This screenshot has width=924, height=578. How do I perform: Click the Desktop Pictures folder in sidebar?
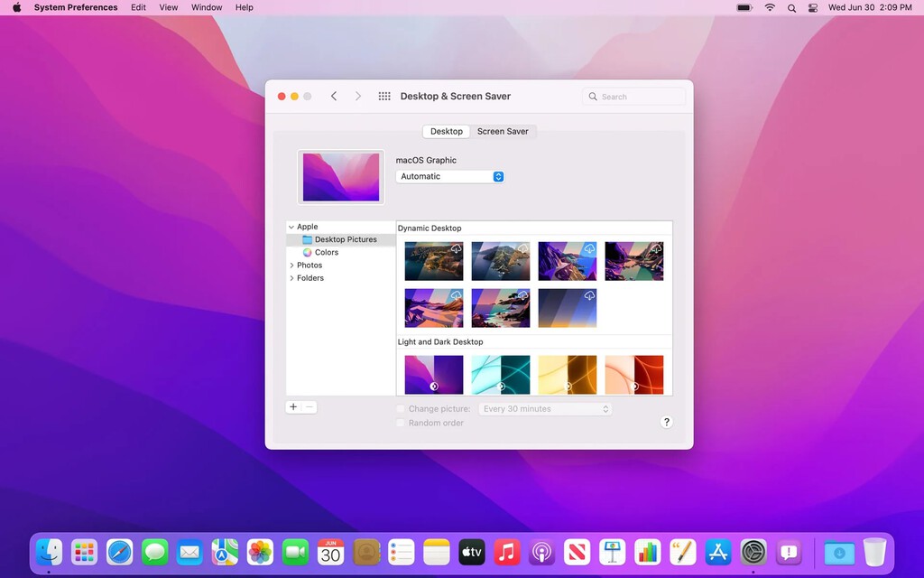tap(346, 239)
